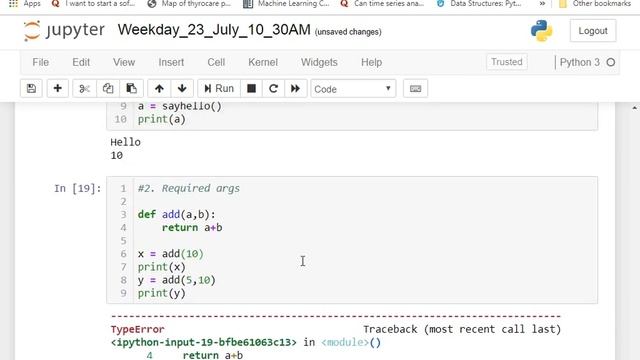Click the ipython-input-19 traceback reference
Screen dimensions: 640x360
point(204,342)
